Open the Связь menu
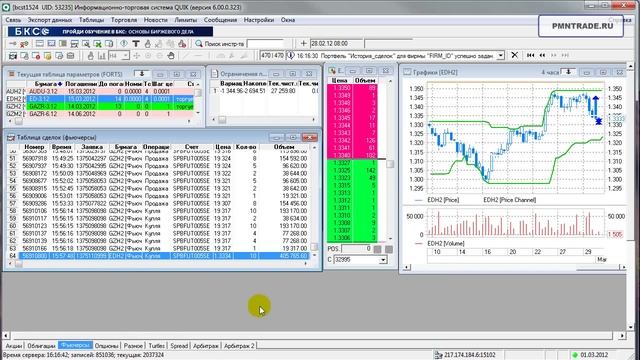640x360 pixels. coord(13,20)
